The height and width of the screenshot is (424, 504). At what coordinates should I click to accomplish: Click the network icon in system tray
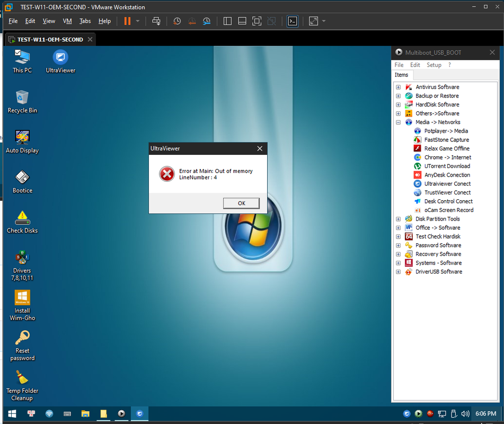[x=442, y=414]
